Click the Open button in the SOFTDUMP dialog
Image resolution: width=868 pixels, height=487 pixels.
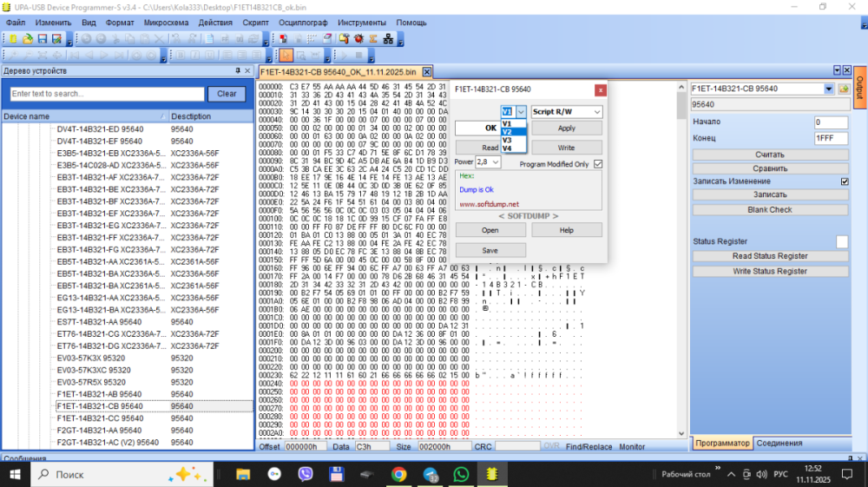point(490,230)
